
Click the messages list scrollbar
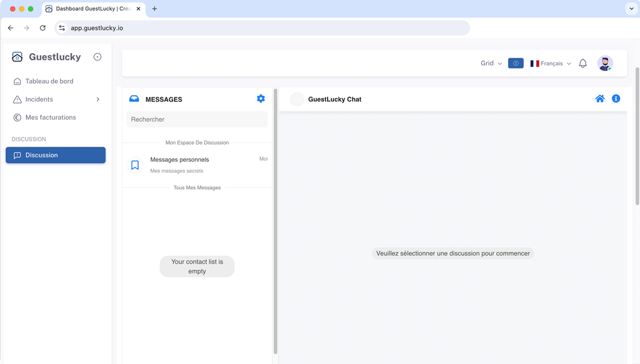275,221
